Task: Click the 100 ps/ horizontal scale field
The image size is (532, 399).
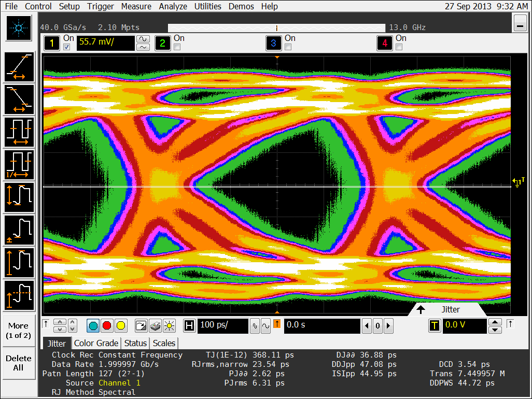Action: click(222, 326)
